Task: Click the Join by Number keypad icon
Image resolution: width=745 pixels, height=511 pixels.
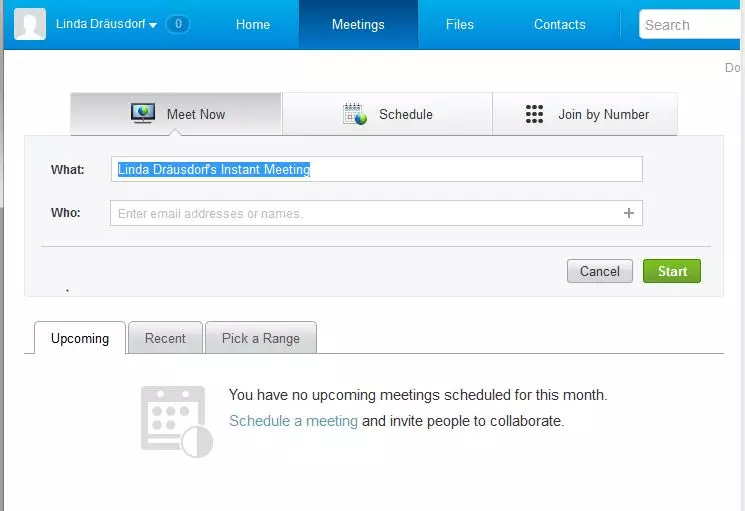Action: (x=535, y=114)
